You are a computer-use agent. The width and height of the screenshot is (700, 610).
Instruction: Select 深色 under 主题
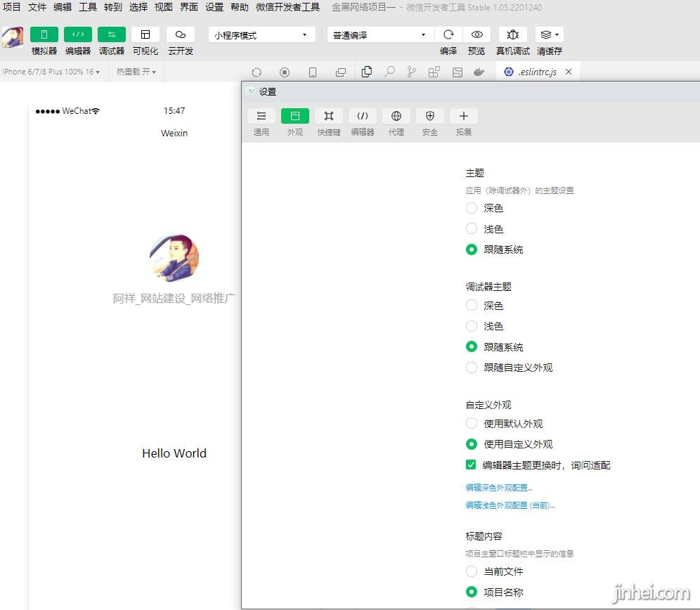472,208
